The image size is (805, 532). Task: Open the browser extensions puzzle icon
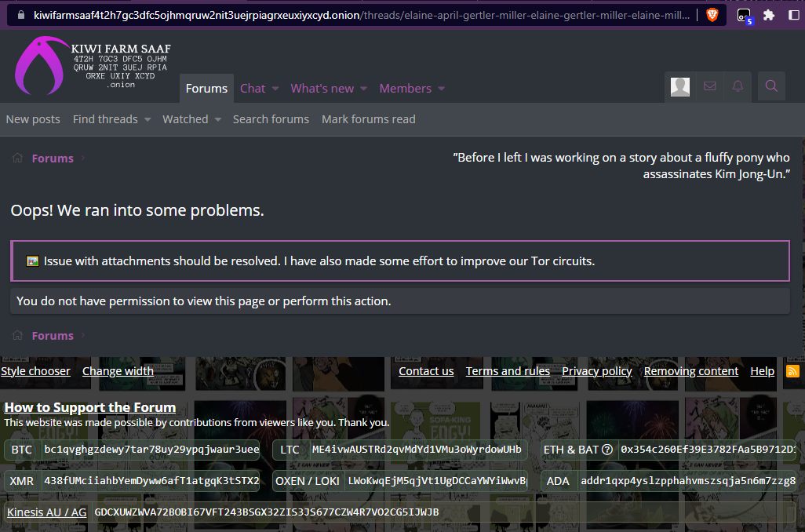[x=769, y=15]
